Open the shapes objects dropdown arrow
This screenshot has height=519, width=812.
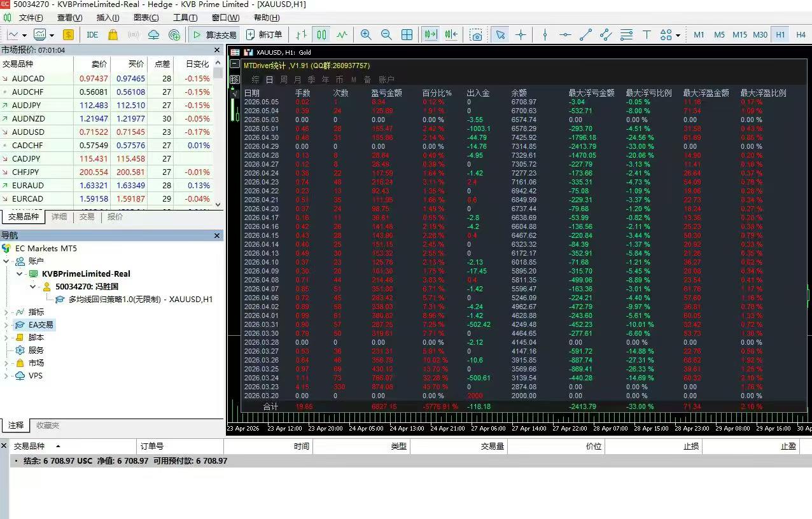point(678,36)
